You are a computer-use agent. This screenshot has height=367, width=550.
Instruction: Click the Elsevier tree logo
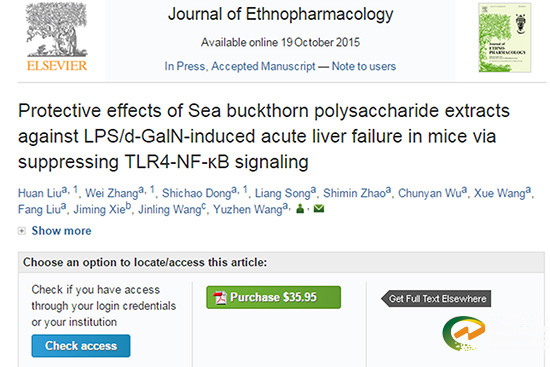pos(56,30)
